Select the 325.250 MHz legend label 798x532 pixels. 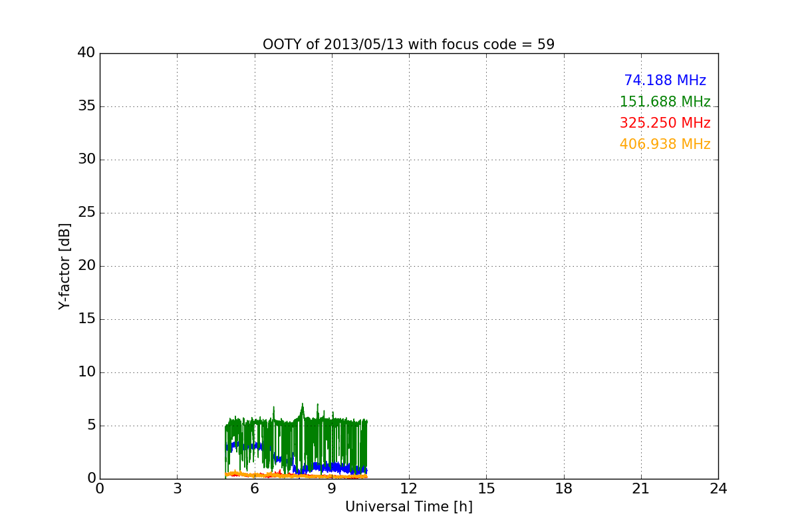pos(665,123)
